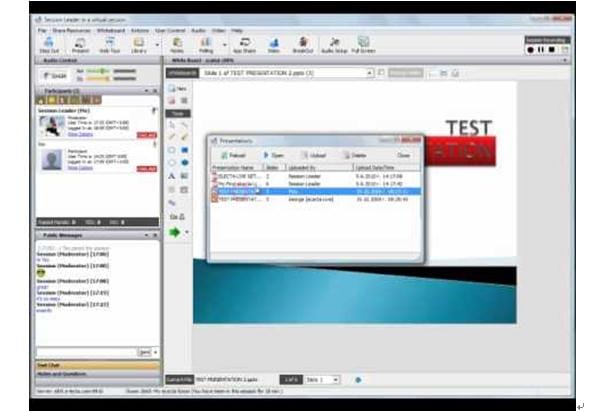Click Open in the Presentations dialog

[x=274, y=155]
